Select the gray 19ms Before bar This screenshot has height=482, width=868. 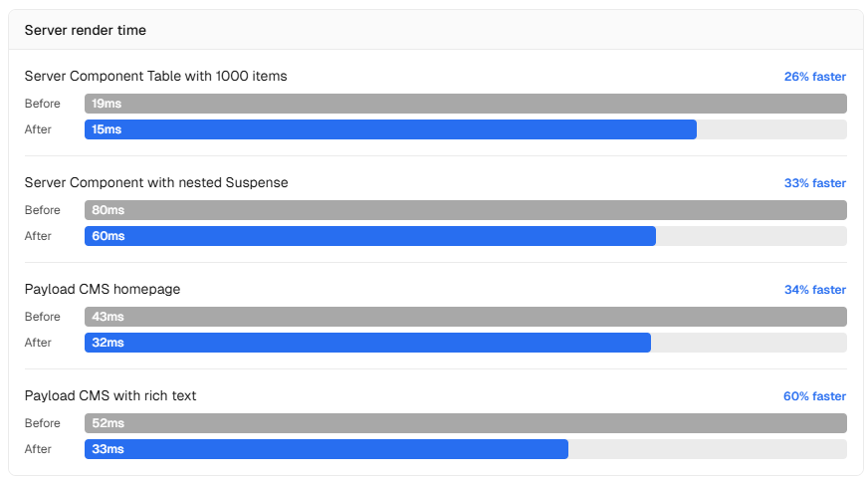465,104
